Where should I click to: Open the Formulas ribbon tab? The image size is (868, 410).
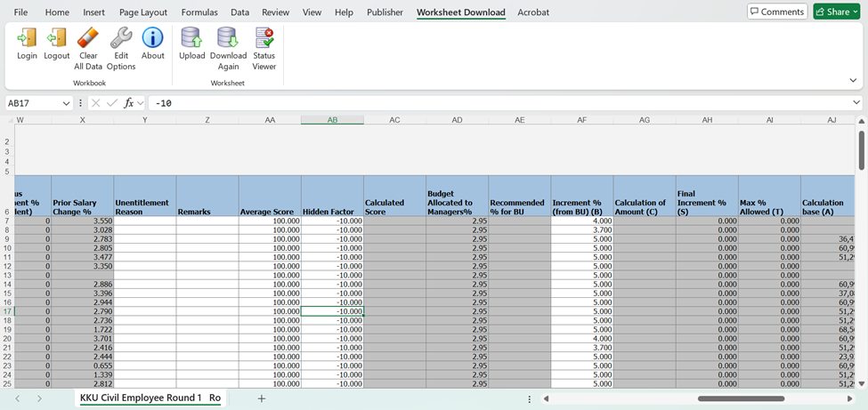click(x=199, y=12)
